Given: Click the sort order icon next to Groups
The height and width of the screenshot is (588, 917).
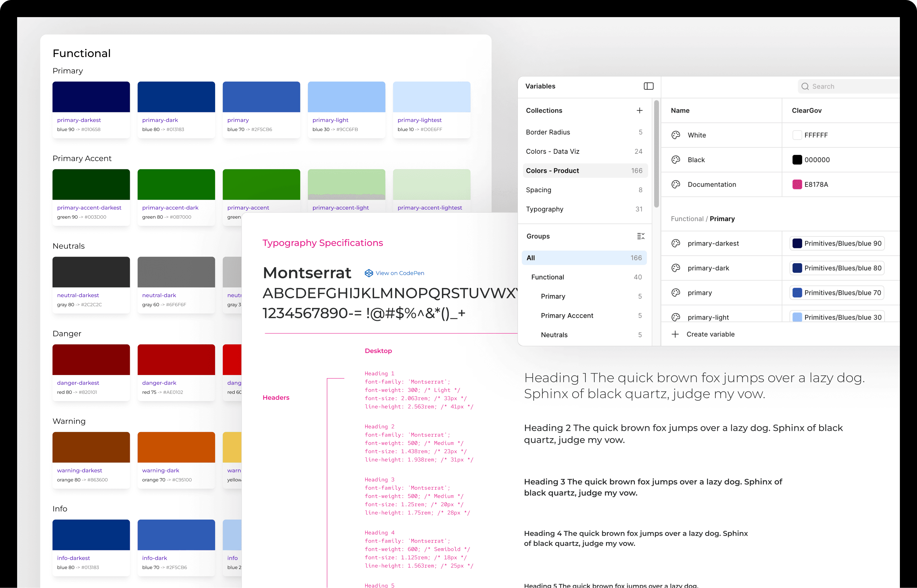Looking at the screenshot, I should pyautogui.click(x=641, y=236).
